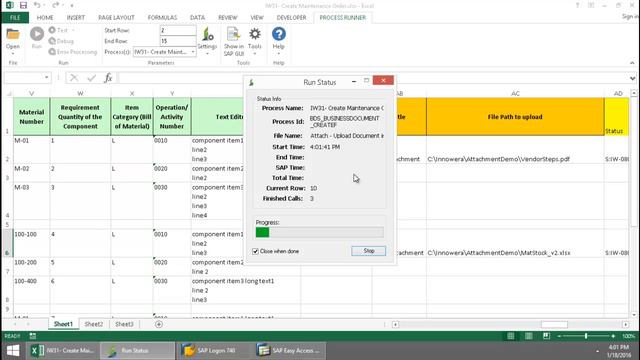640x360 pixels.
Task: Switch to the VIEW tab
Action: pos(257,18)
